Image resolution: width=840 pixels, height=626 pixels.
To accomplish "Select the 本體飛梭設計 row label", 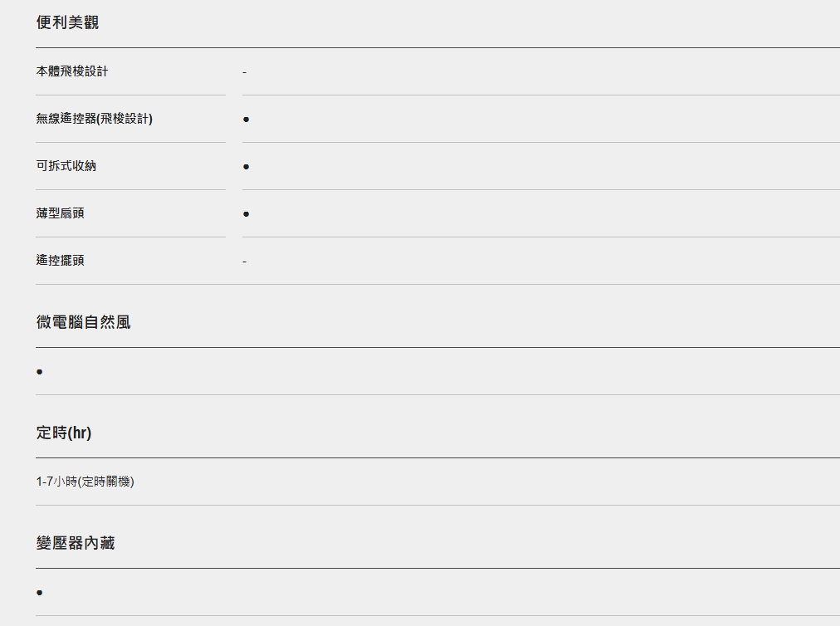I will pyautogui.click(x=71, y=71).
